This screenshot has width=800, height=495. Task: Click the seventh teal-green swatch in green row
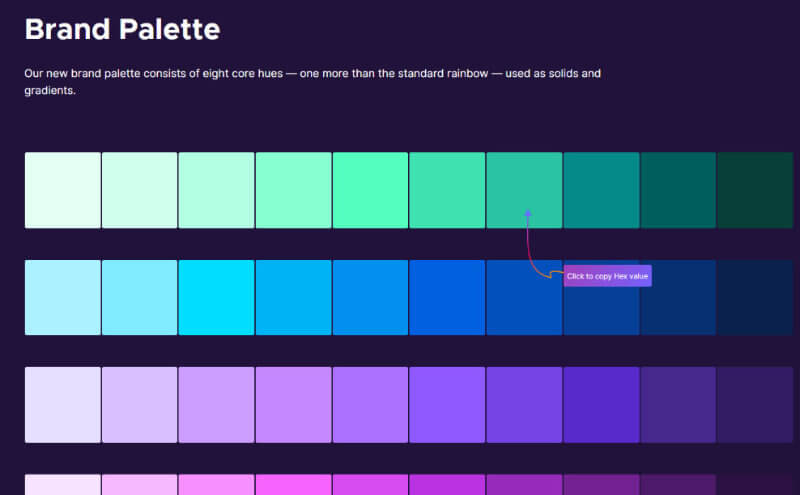tap(524, 190)
